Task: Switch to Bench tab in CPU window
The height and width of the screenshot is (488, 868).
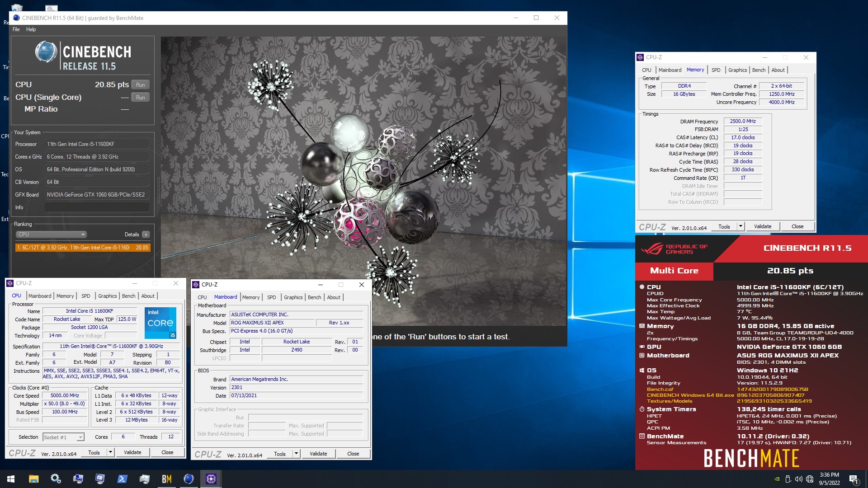Action: point(129,296)
